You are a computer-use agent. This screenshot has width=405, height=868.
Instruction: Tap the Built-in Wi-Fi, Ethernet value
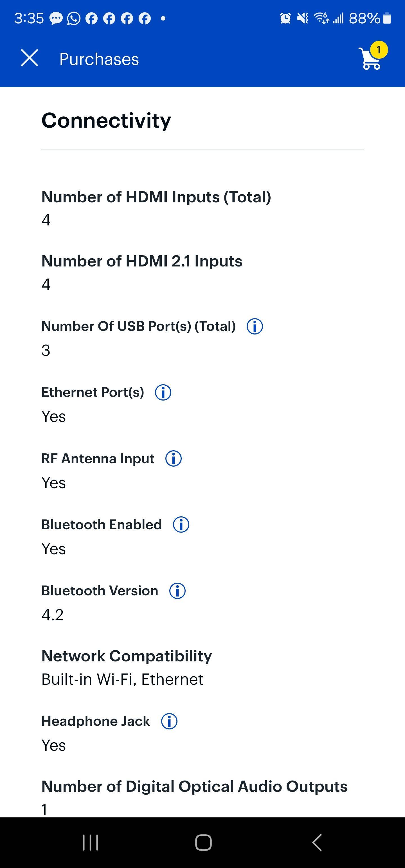click(122, 679)
